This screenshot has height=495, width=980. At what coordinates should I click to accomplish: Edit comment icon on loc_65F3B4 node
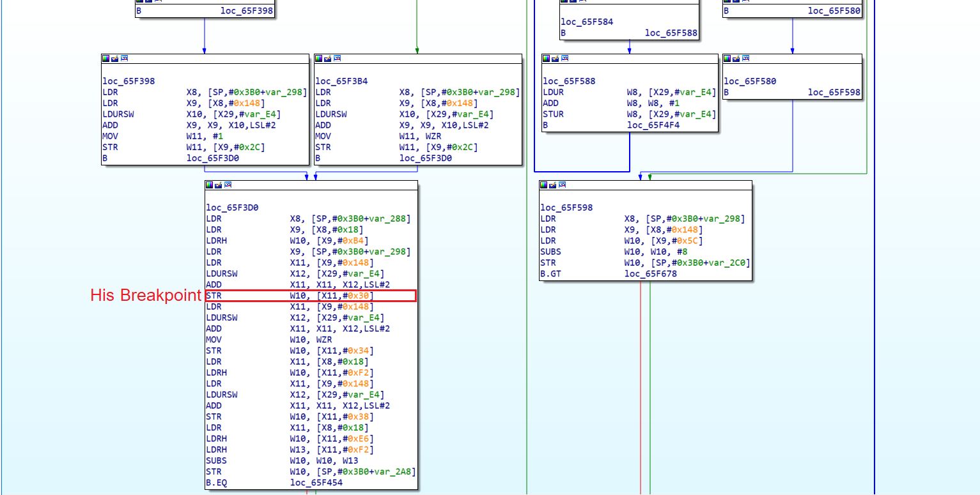click(327, 58)
